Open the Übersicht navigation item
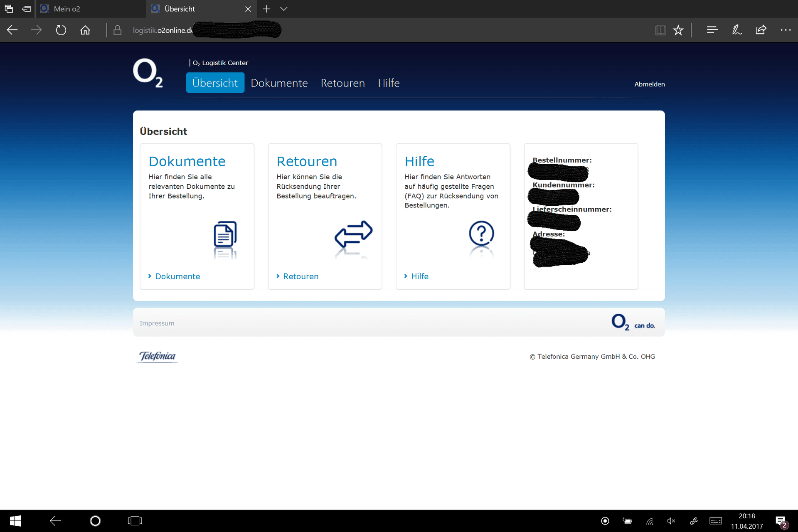The height and width of the screenshot is (532, 798). pos(215,83)
